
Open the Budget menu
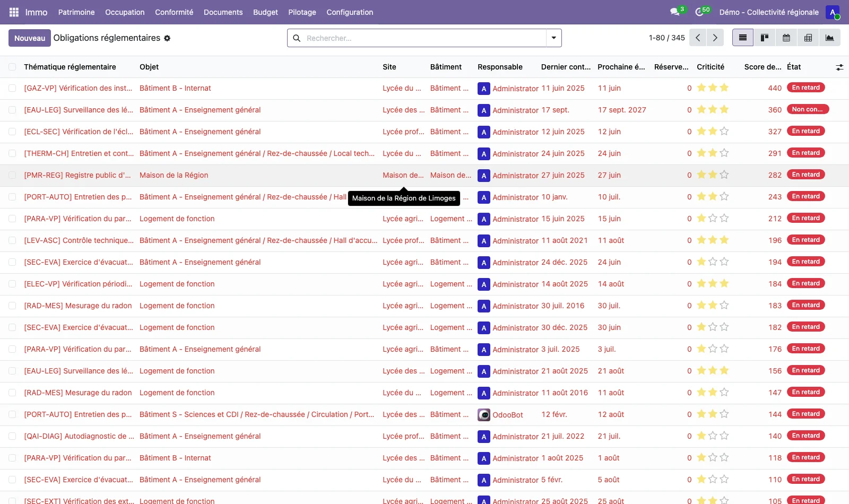265,12
